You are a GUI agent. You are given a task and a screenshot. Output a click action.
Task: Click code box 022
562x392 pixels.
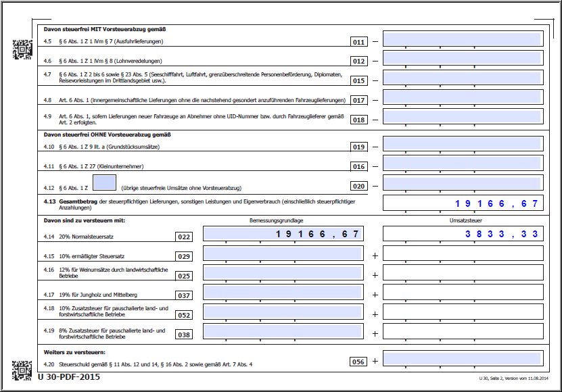point(184,237)
